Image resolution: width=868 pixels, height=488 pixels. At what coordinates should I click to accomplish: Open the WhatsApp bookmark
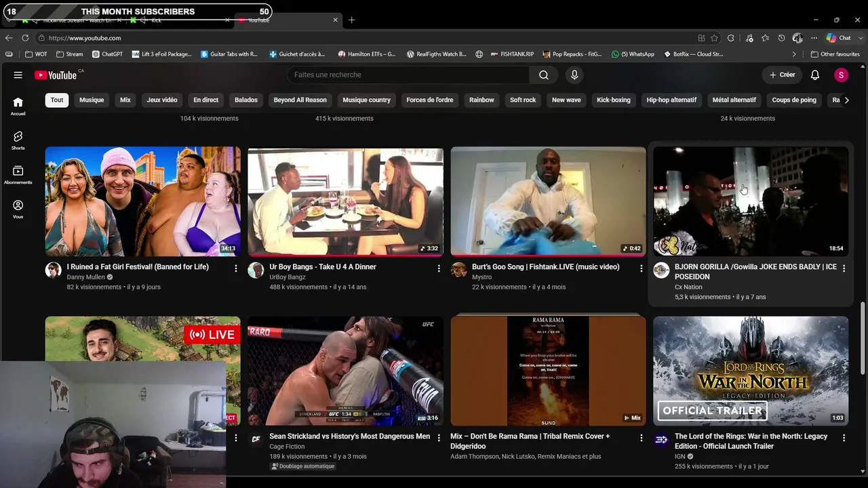coord(633,54)
